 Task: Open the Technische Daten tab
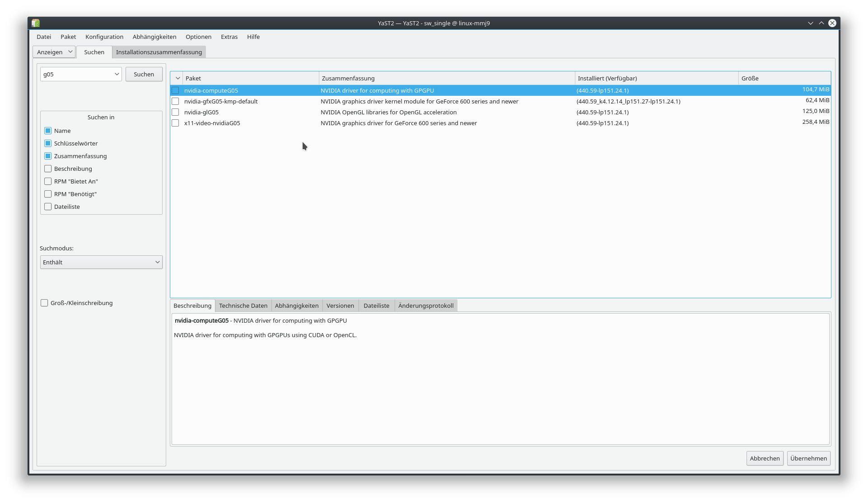(x=243, y=306)
